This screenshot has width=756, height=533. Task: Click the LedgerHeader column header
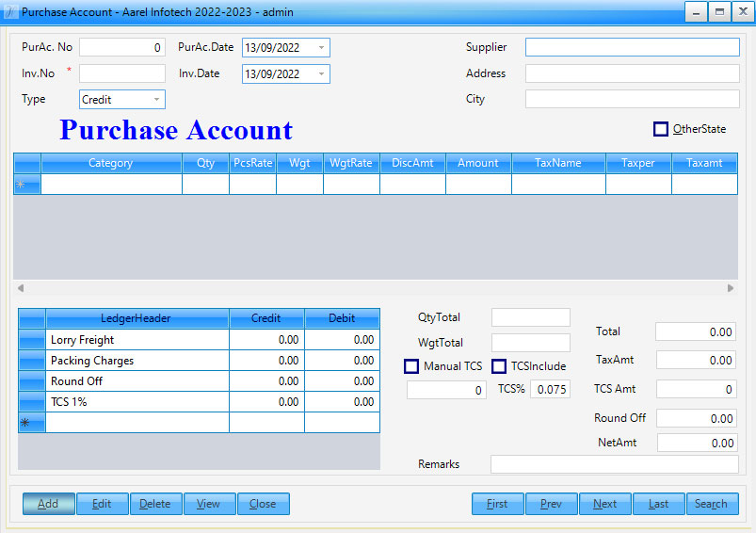(x=137, y=318)
